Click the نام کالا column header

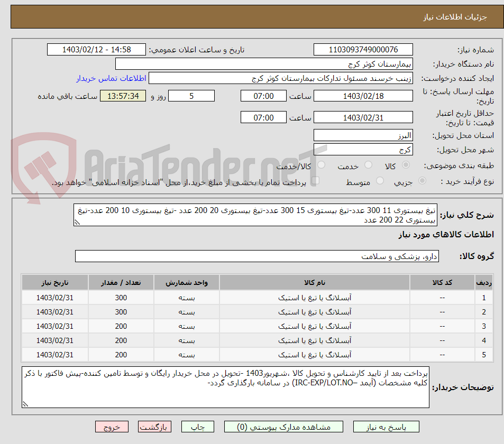point(314,282)
